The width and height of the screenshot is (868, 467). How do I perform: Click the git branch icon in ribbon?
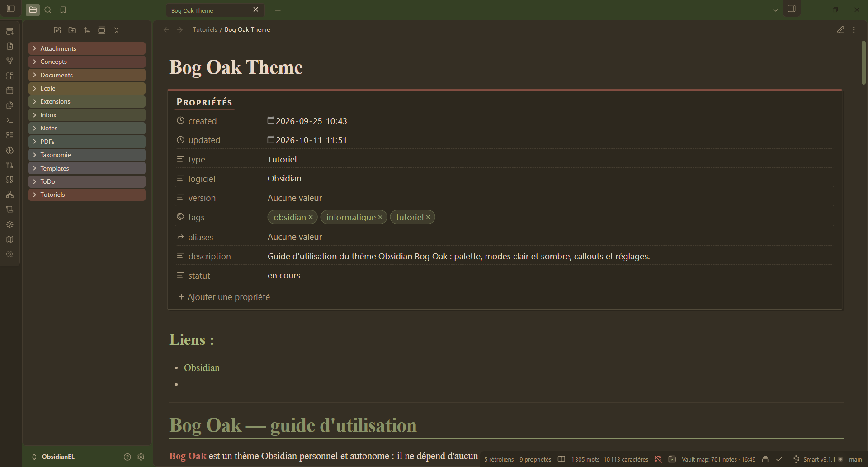click(x=10, y=165)
